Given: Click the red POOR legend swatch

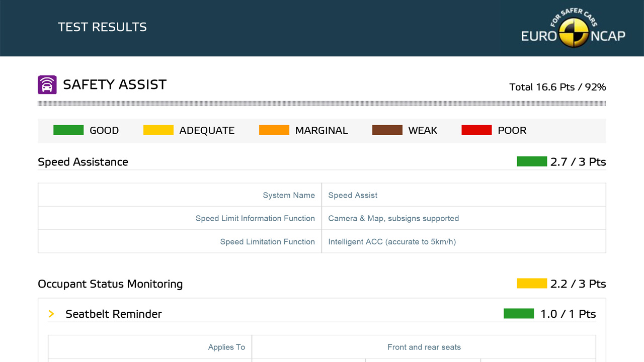Looking at the screenshot, I should click(x=476, y=130).
